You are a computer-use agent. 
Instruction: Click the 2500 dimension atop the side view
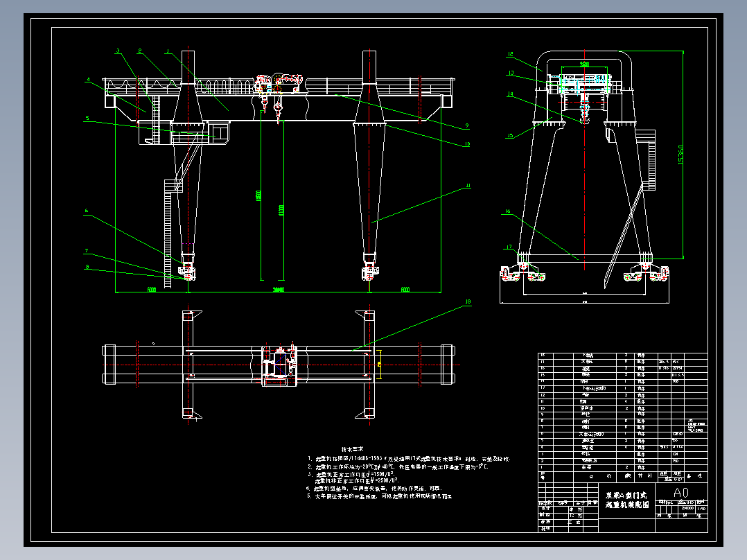point(584,64)
